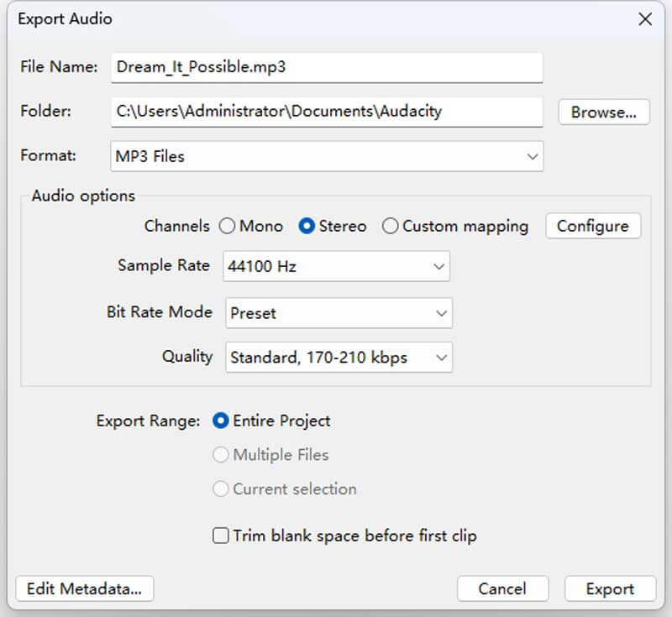Image resolution: width=672 pixels, height=617 pixels.
Task: Click the Cancel button
Action: pyautogui.click(x=502, y=588)
